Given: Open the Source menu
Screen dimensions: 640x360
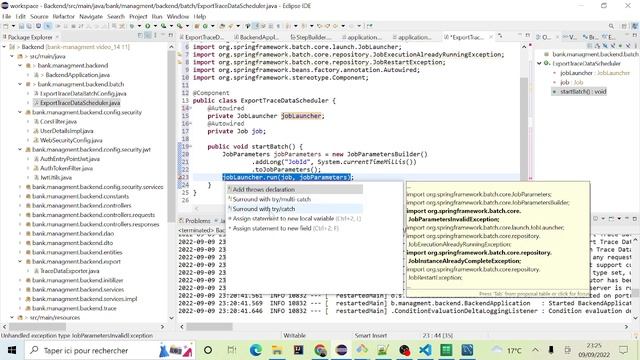Looking at the screenshot, I should [39, 17].
